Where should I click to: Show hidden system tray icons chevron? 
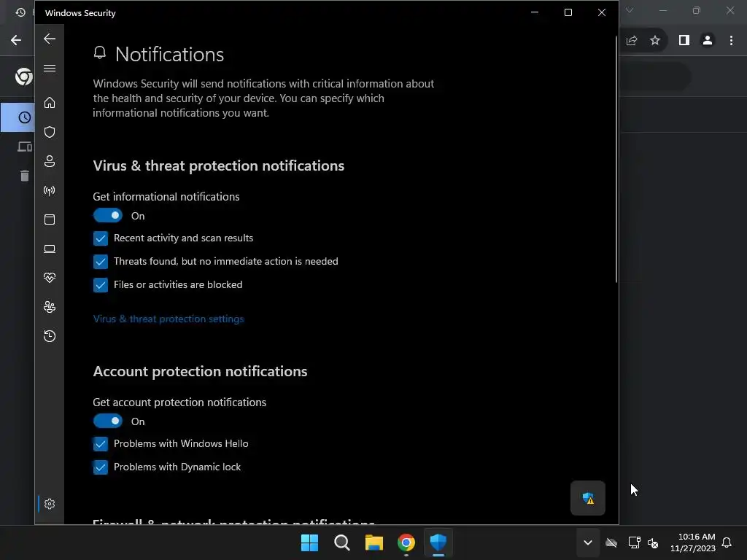588,542
